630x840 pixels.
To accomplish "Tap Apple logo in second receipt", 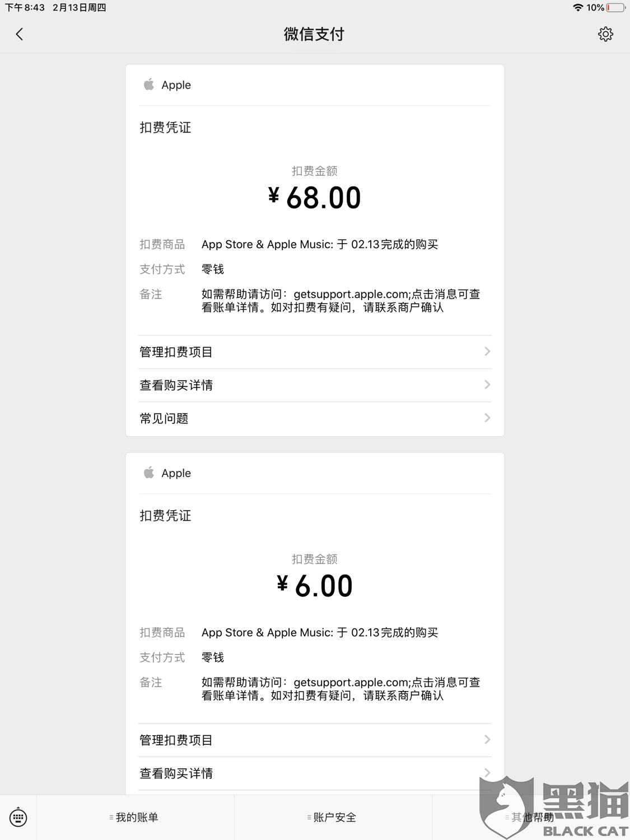I will point(148,473).
